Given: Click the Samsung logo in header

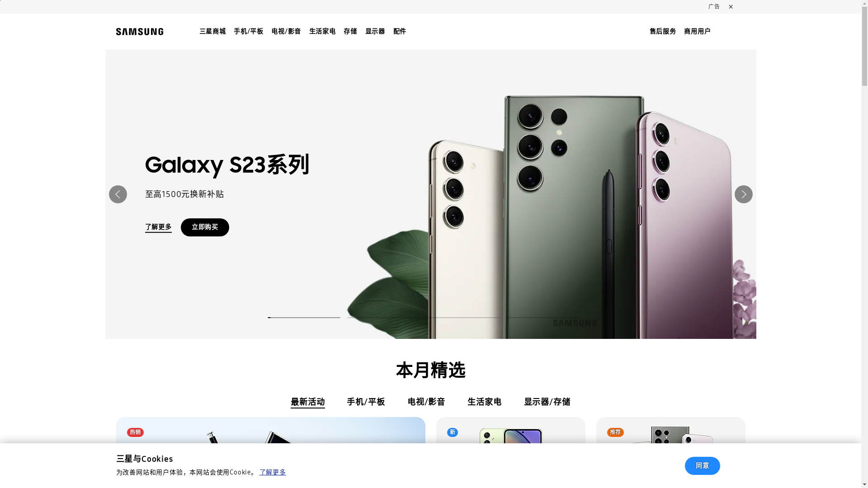Looking at the screenshot, I should click(x=139, y=32).
